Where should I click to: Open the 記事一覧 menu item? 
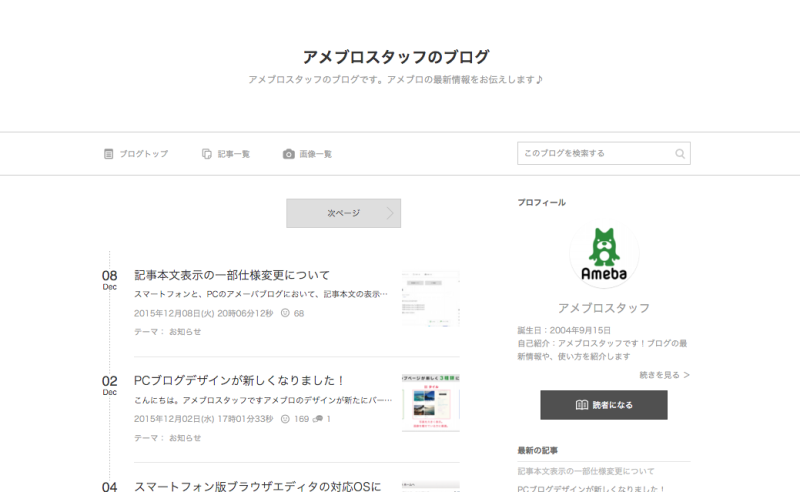(226, 154)
